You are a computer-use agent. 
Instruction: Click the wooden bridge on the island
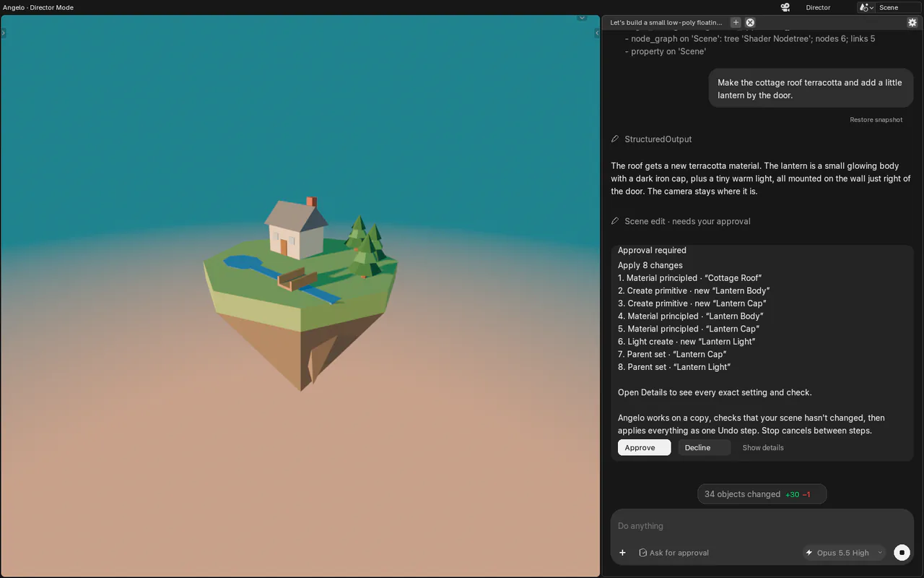(x=296, y=278)
